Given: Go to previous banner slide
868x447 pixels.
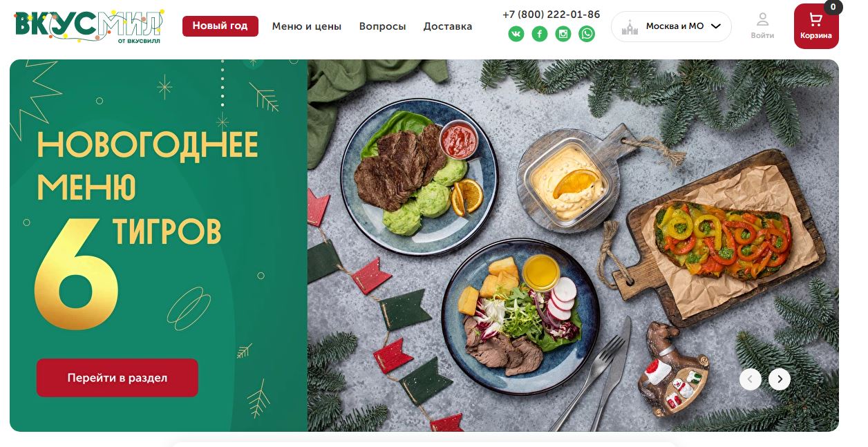Looking at the screenshot, I should [x=751, y=379].
